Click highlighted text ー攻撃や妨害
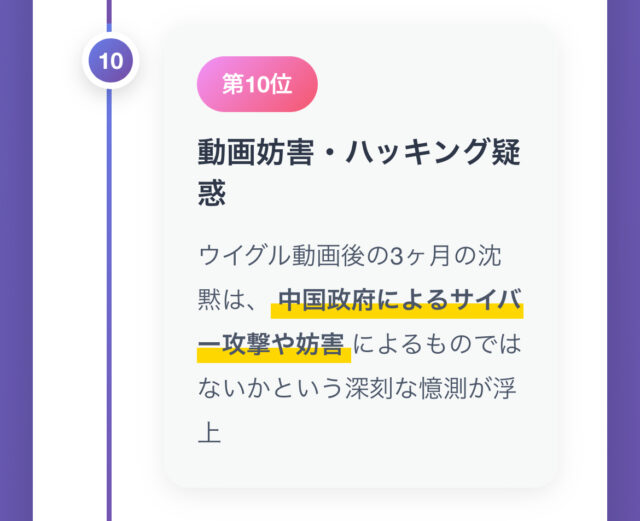 pos(273,344)
